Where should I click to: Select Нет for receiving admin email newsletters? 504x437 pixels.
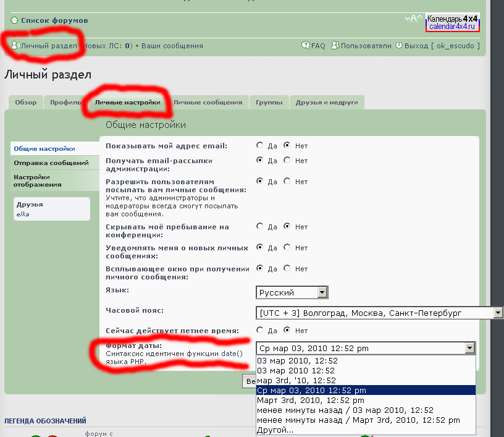[287, 161]
